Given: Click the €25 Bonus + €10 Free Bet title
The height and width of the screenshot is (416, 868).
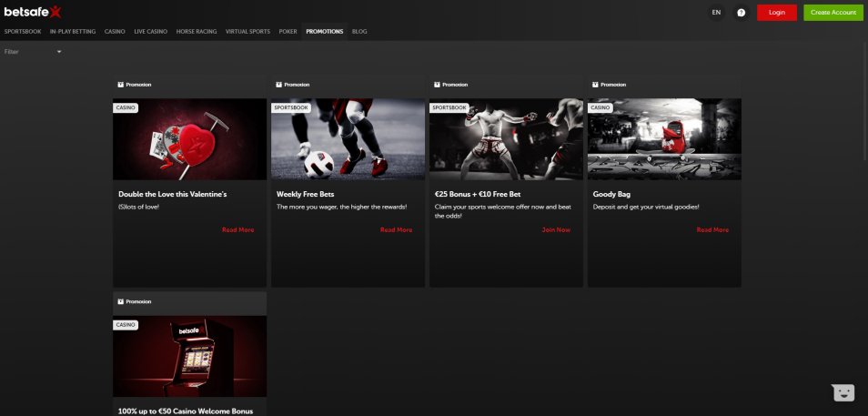Looking at the screenshot, I should click(478, 195).
